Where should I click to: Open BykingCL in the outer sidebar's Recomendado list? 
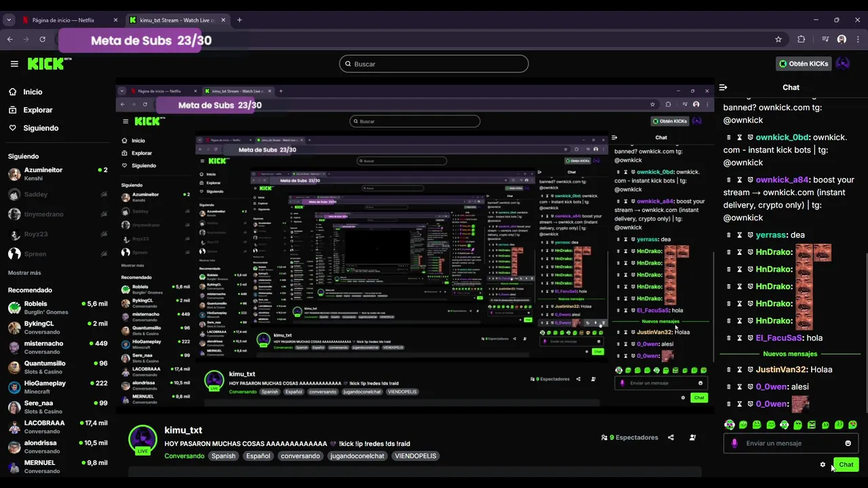[58, 328]
